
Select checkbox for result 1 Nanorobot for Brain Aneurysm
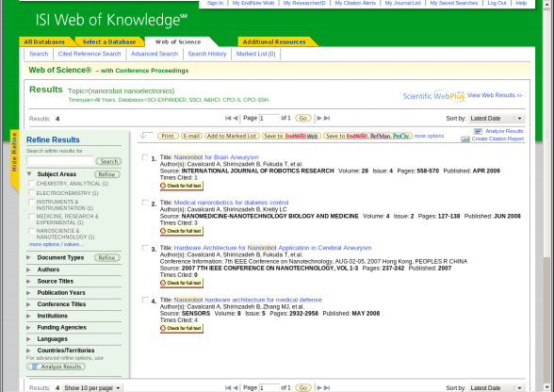145,157
